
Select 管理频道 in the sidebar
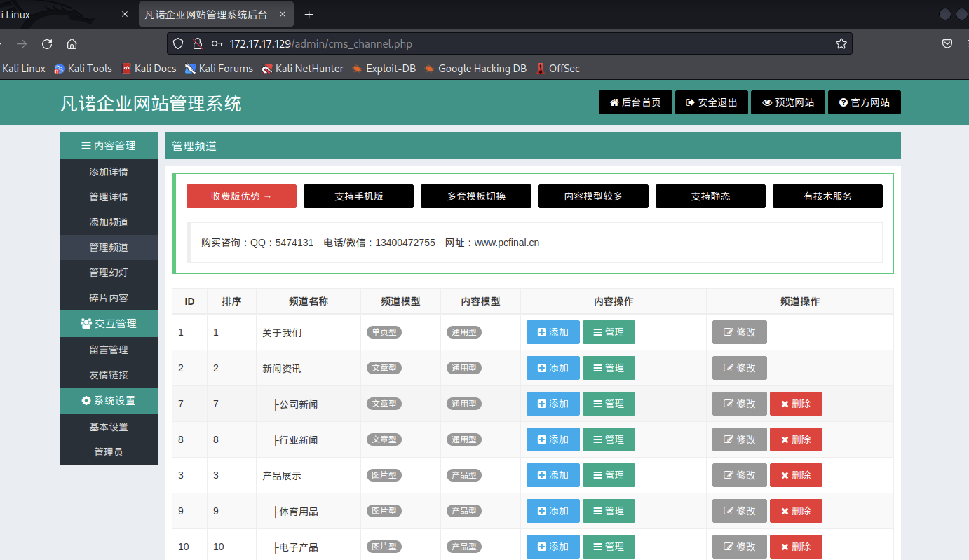point(108,247)
